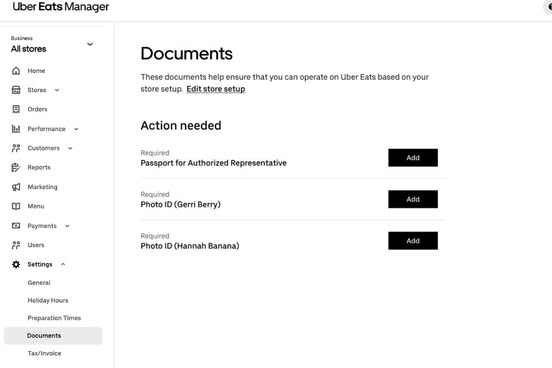The height and width of the screenshot is (368, 552).
Task: Add Passport for Authorized Representative
Action: tap(413, 158)
